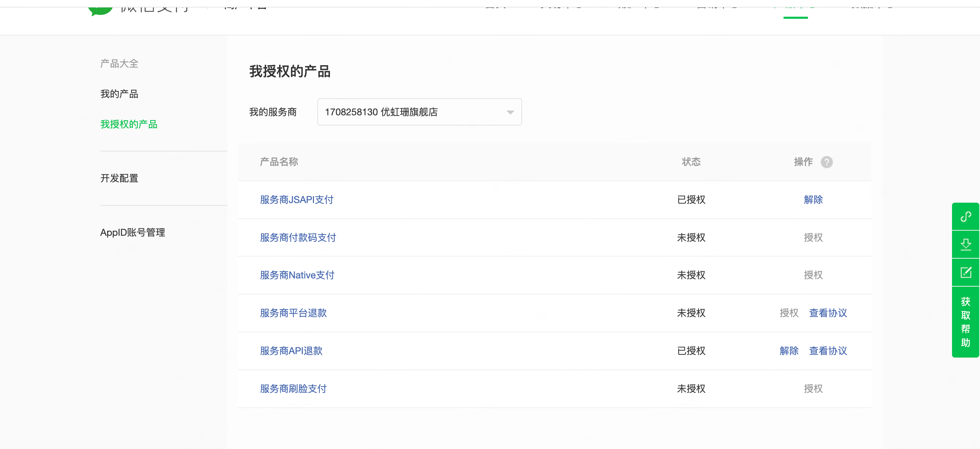The width and height of the screenshot is (980, 449).
Task: Open the 服务商刷脸支付 product link
Action: pyautogui.click(x=293, y=389)
